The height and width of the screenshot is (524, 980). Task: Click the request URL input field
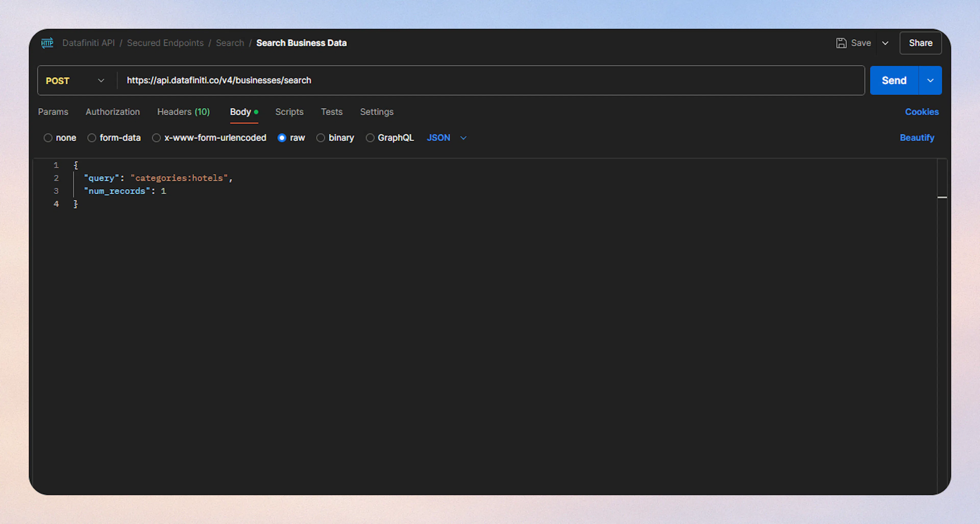[x=457, y=80]
